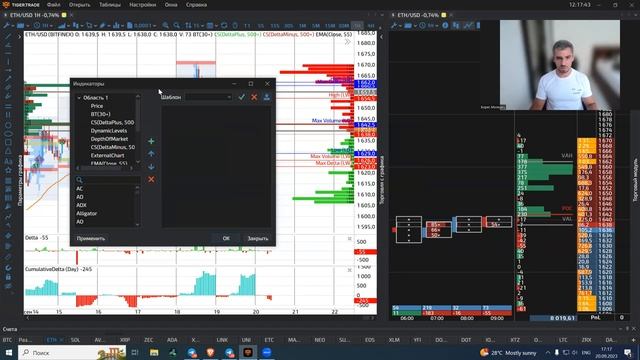Open the right window chart settings wrench
The width and height of the screenshot is (640, 360).
[x=395, y=25]
